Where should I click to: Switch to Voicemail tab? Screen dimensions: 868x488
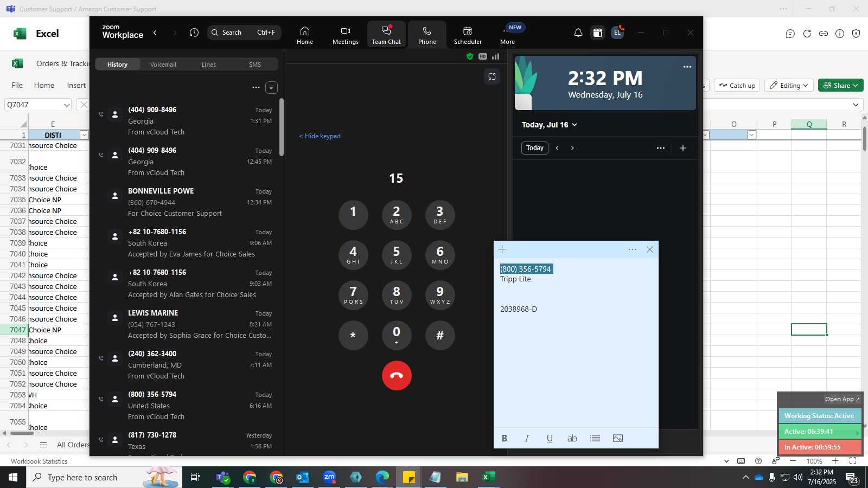click(163, 65)
